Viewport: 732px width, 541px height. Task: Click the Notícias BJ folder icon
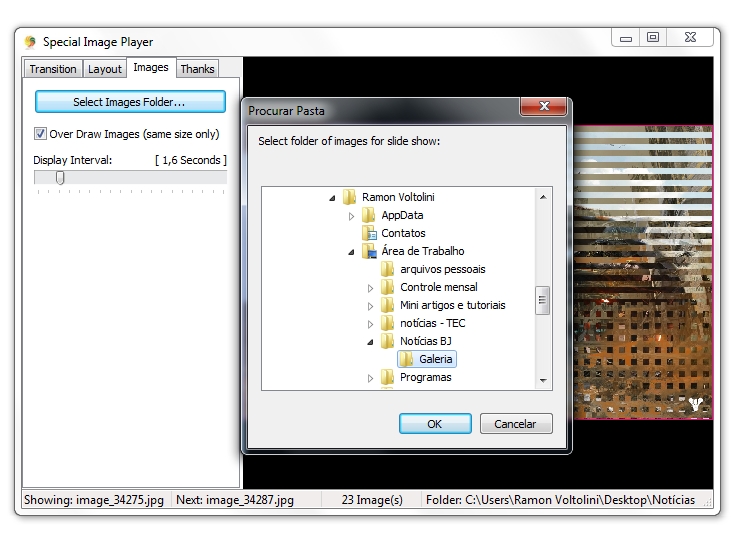387,341
